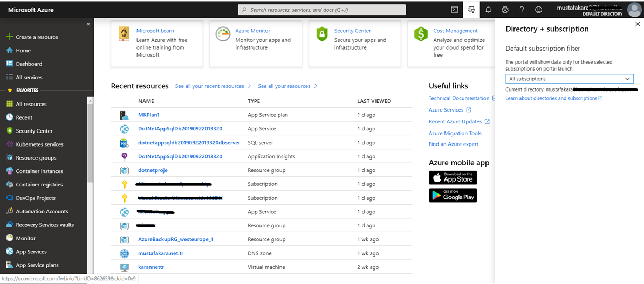The height and width of the screenshot is (284, 644).
Task: Open portal settings gear icon
Action: (x=505, y=10)
